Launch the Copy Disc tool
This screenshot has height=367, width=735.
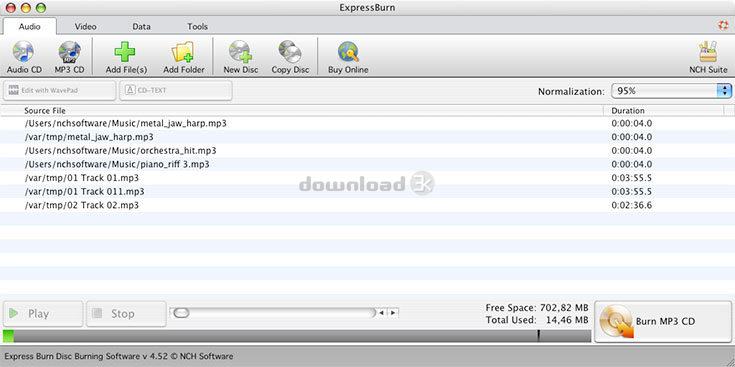coord(290,52)
